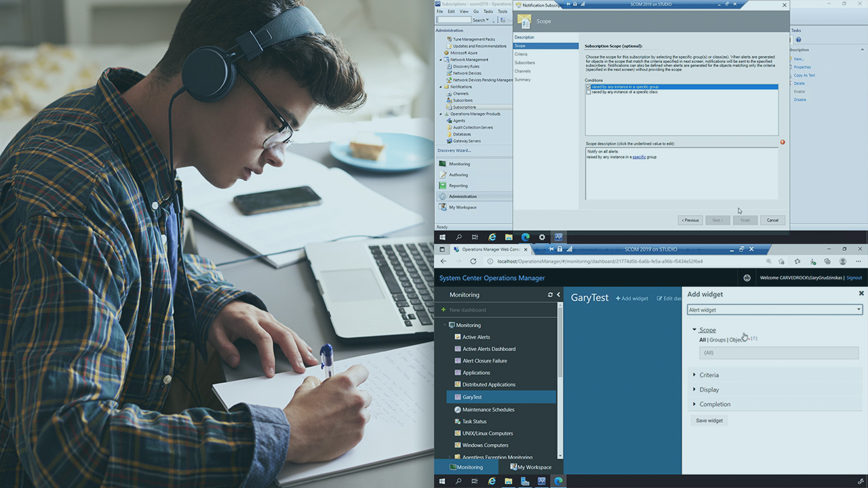This screenshot has height=488, width=868.
Task: Expand the Completion section
Action: [715, 405]
